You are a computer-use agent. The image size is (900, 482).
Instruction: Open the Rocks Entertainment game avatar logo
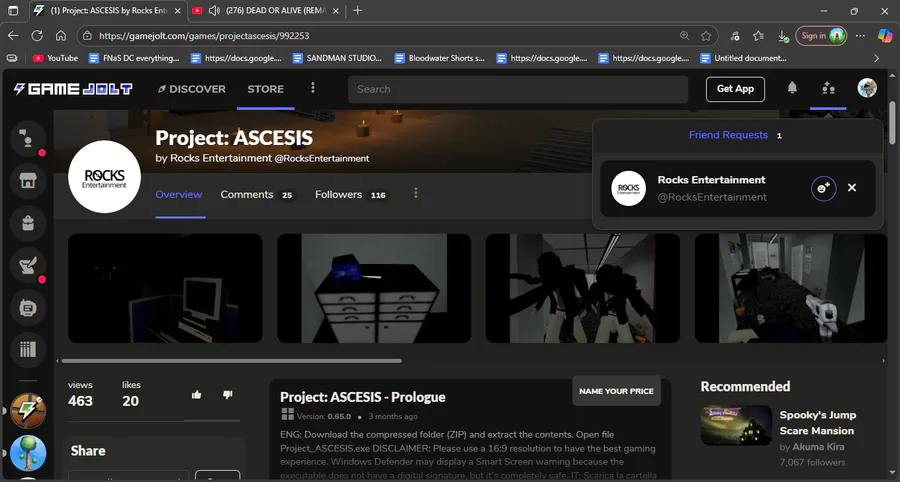(x=104, y=176)
